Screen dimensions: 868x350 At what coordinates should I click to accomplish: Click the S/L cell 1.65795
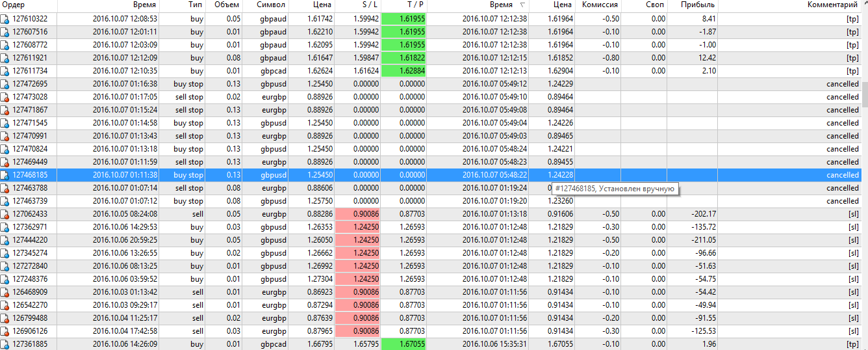[366, 344]
